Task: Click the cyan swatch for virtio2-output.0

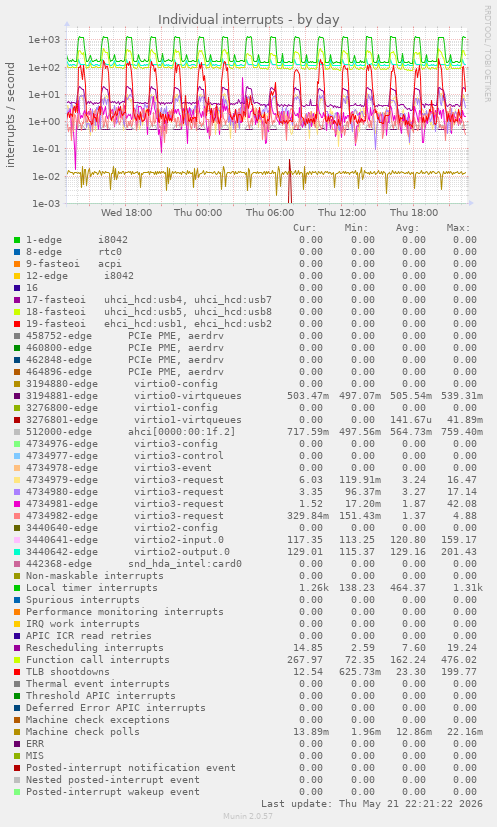Action: click(17, 552)
